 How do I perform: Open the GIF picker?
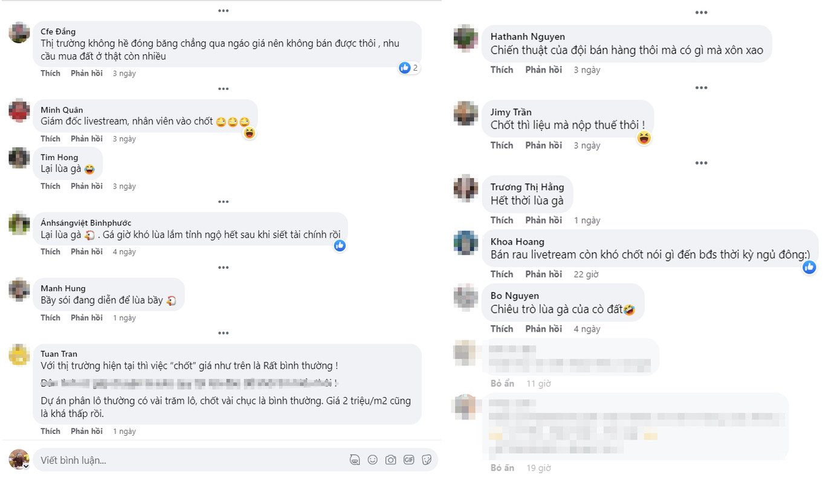point(409,459)
